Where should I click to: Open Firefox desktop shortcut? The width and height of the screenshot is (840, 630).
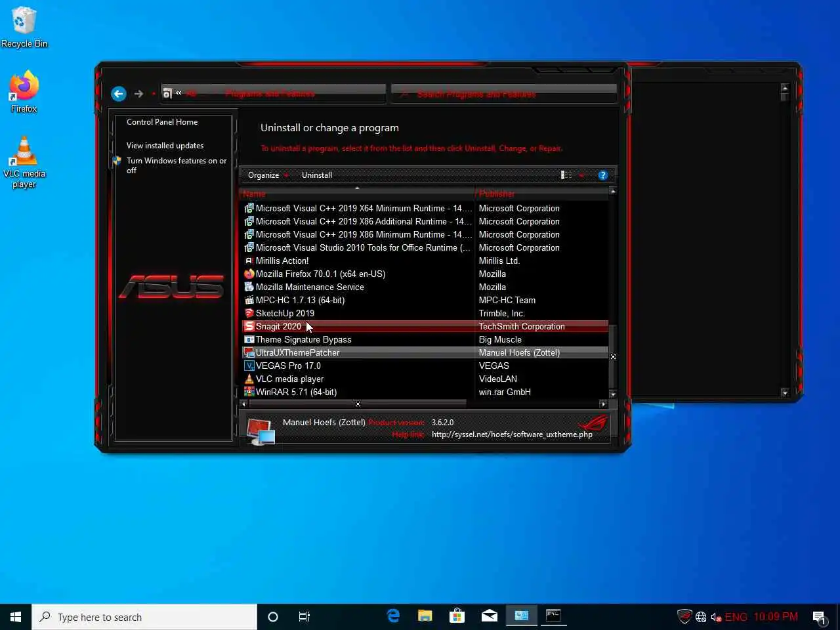tap(24, 92)
